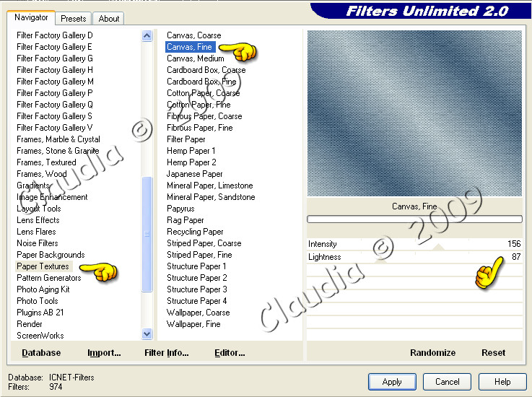The image size is (532, 397).
Task: Select the Navigator tab
Action: click(x=31, y=17)
